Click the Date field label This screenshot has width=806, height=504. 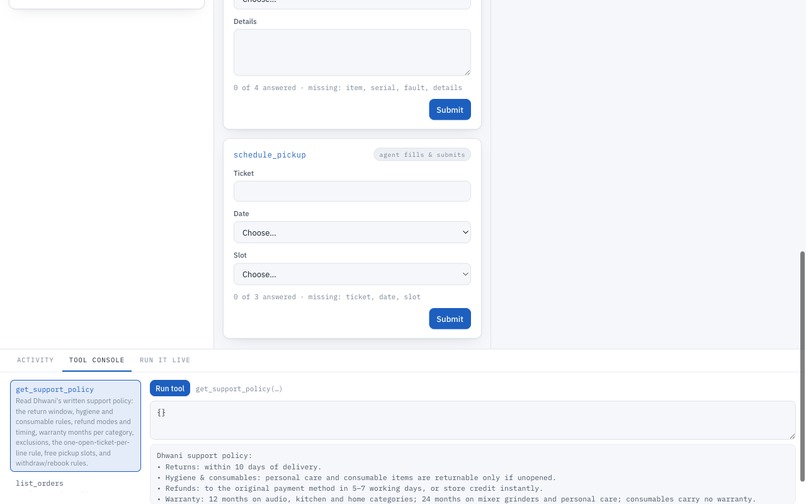pyautogui.click(x=241, y=213)
